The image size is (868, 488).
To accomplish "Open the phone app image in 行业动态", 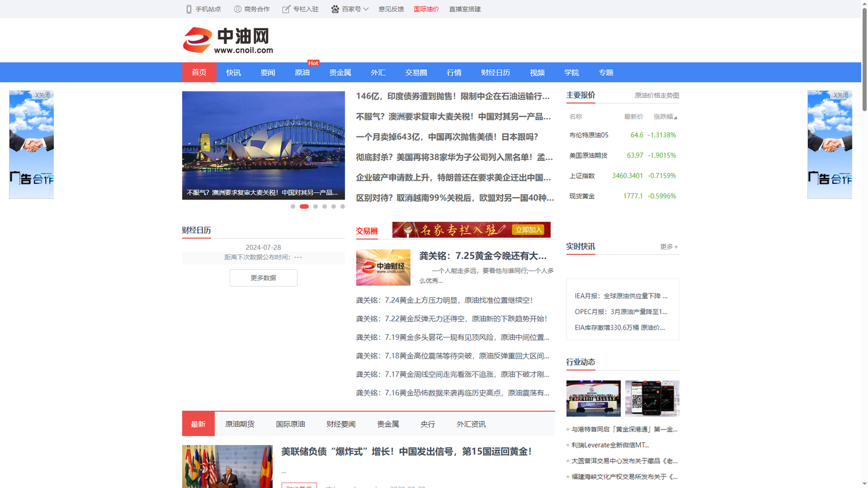I will click(x=652, y=398).
